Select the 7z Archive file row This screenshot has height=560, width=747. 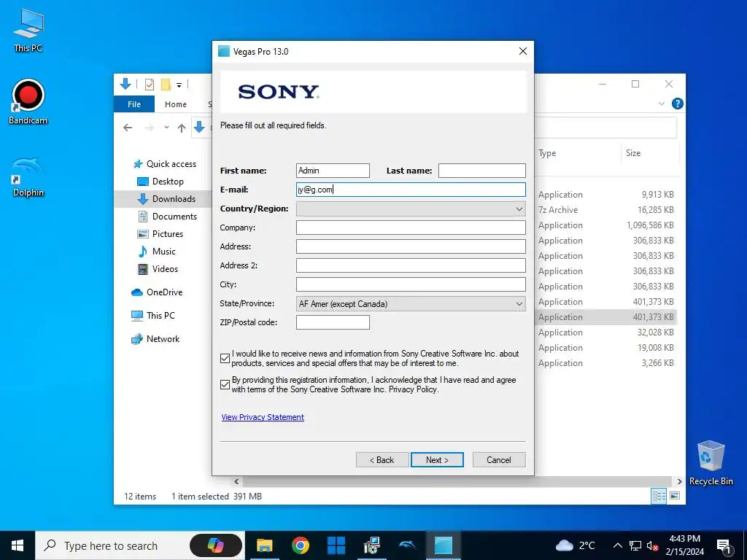pyautogui.click(x=606, y=210)
